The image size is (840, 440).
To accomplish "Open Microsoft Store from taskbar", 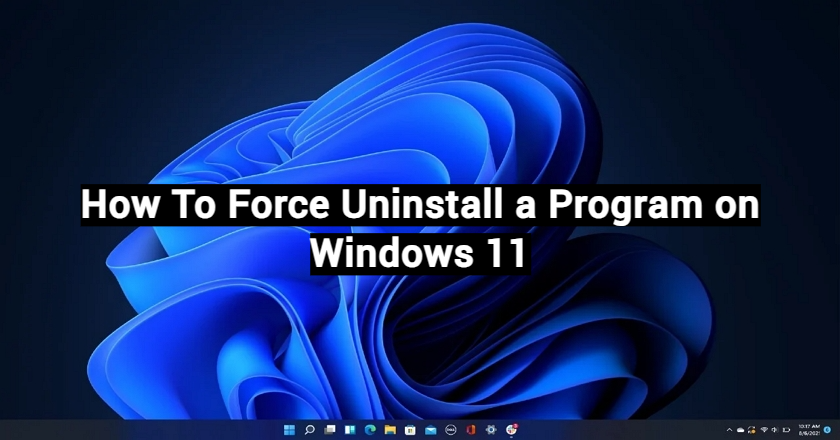I will coord(410,429).
